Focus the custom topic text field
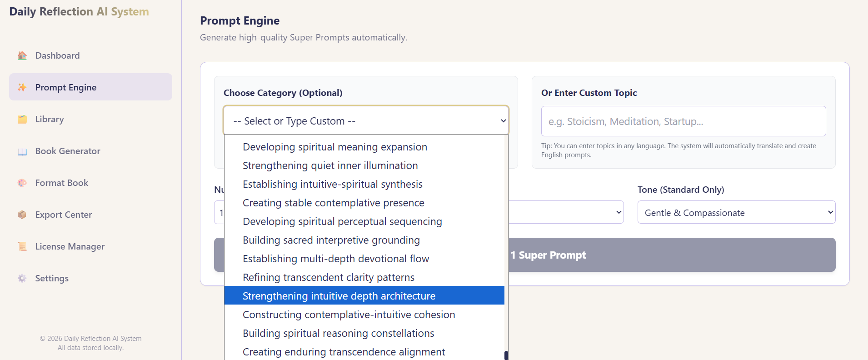This screenshot has width=868, height=360. (x=683, y=121)
